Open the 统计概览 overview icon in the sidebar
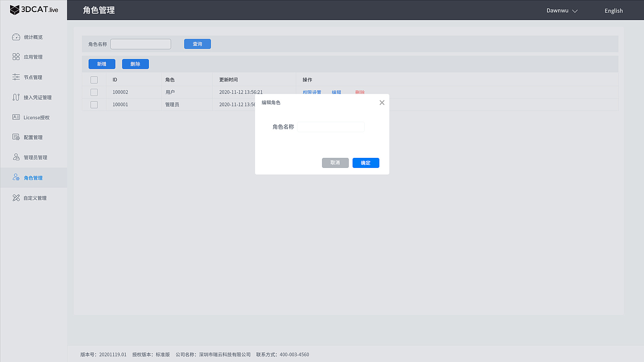This screenshot has height=362, width=644. [x=17, y=37]
